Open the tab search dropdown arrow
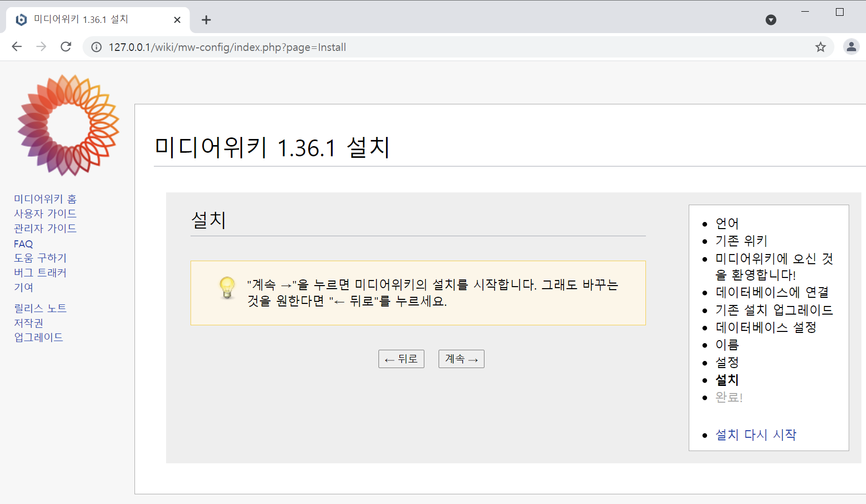The height and width of the screenshot is (504, 866). point(771,20)
